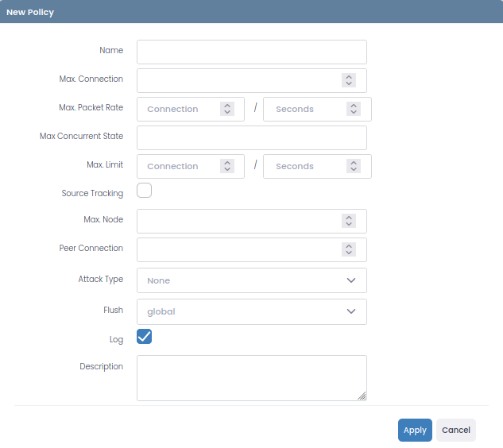This screenshot has width=503, height=448.
Task: Click Max. Limit Connection stepper arrows
Action: coord(227,166)
